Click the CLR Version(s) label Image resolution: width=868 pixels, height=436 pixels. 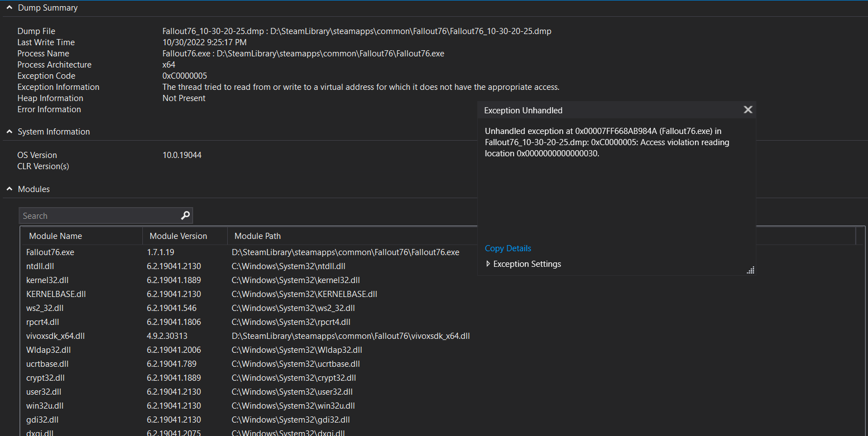pyautogui.click(x=43, y=166)
